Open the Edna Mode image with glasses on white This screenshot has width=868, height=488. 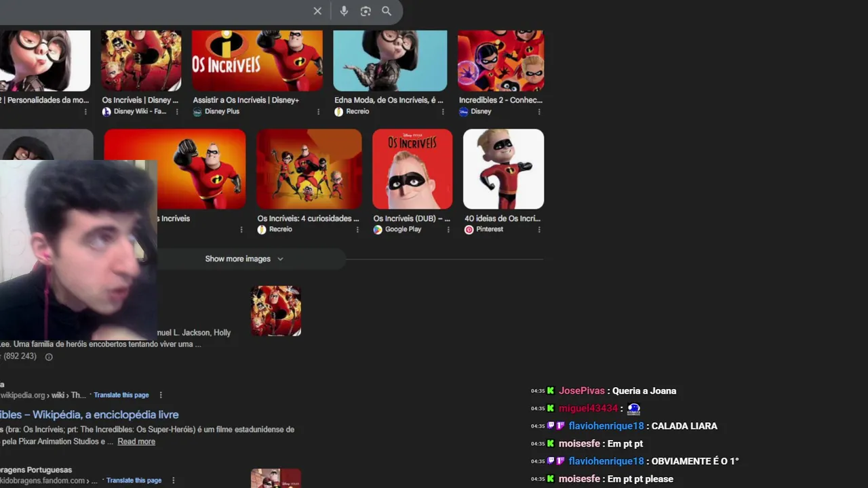(45, 60)
